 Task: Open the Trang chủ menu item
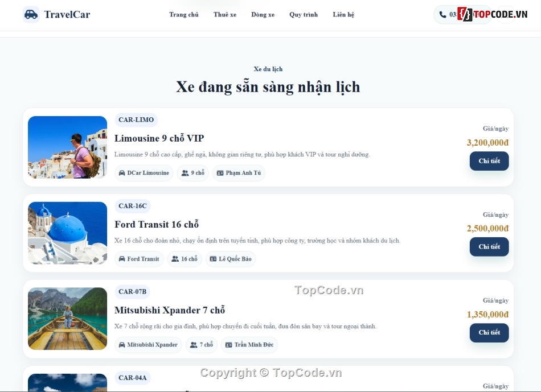(x=184, y=14)
